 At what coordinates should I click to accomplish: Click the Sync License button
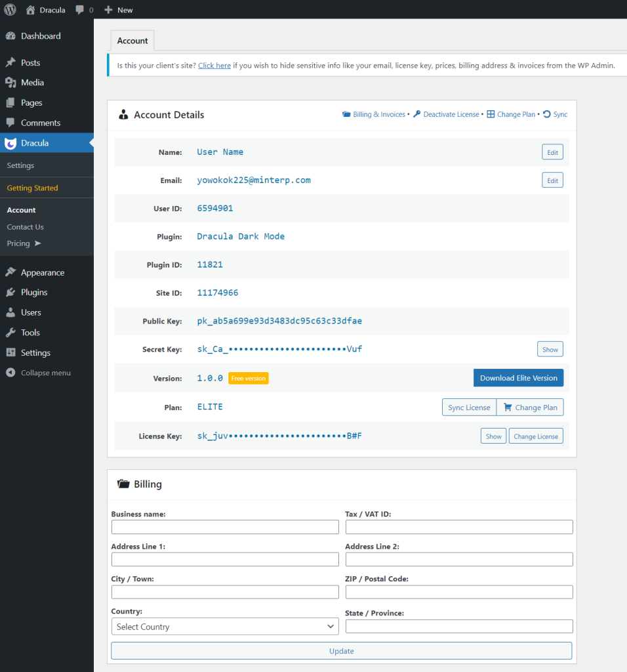click(x=470, y=407)
